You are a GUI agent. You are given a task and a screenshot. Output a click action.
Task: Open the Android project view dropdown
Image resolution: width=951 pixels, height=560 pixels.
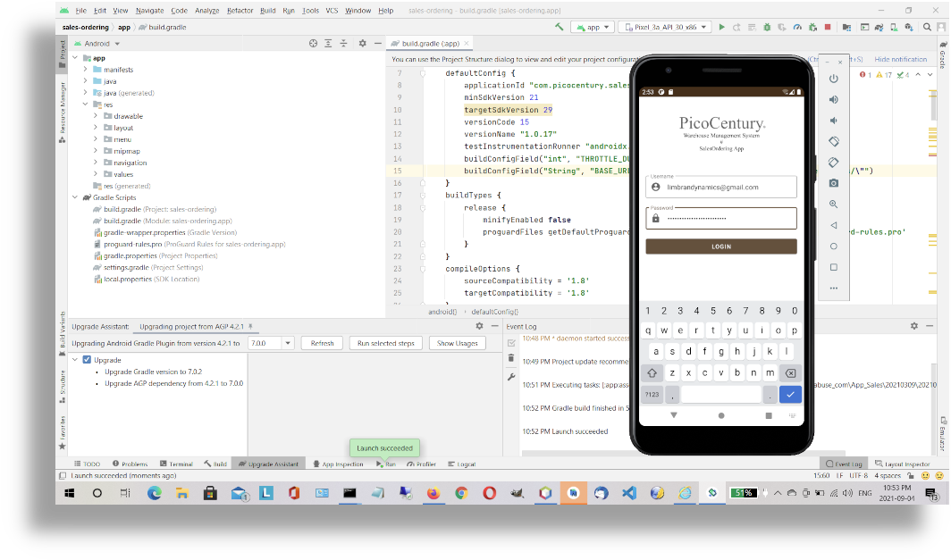(102, 44)
